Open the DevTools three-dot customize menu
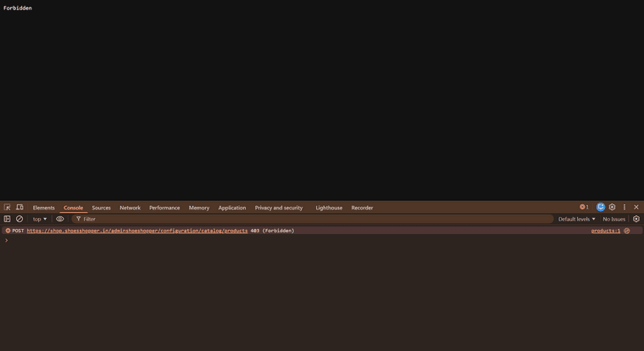The width and height of the screenshot is (644, 351). [625, 207]
